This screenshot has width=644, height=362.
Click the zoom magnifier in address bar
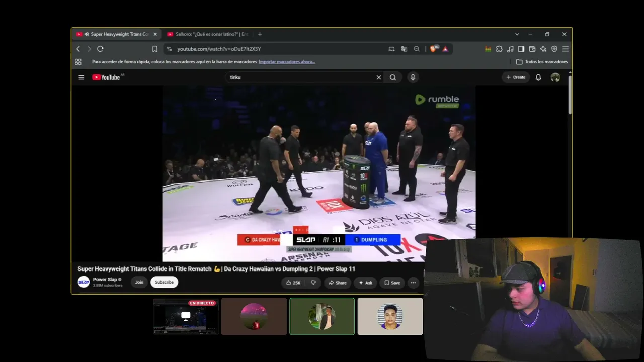pyautogui.click(x=417, y=49)
